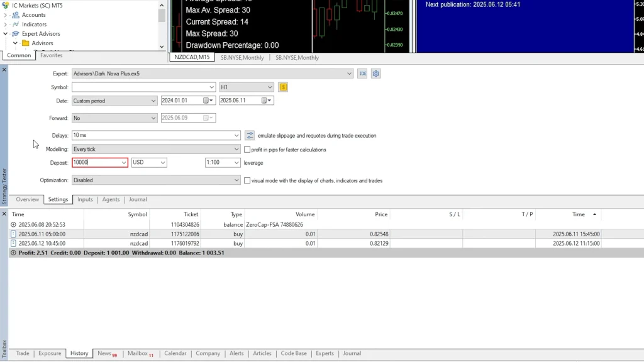The image size is (644, 362).
Task: Open the delay emulation settings icon
Action: [x=250, y=135]
